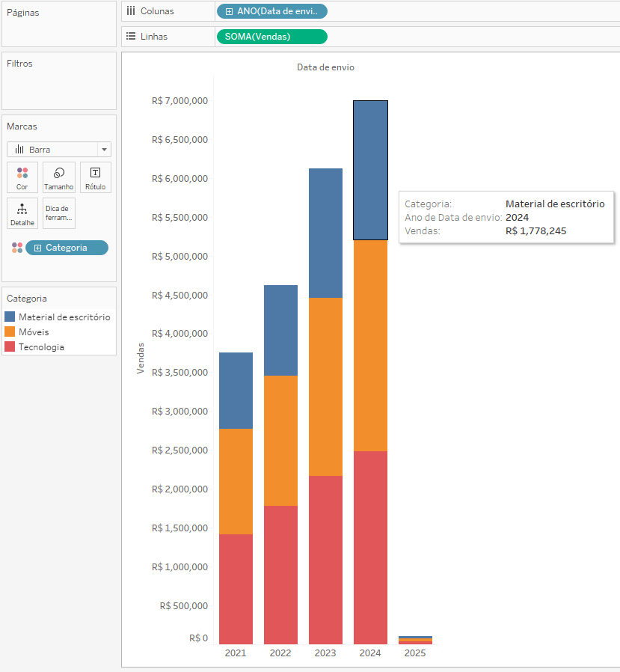Screen dimensions: 620x672
Task: Open the Cor (color) marks card button
Action: click(22, 178)
